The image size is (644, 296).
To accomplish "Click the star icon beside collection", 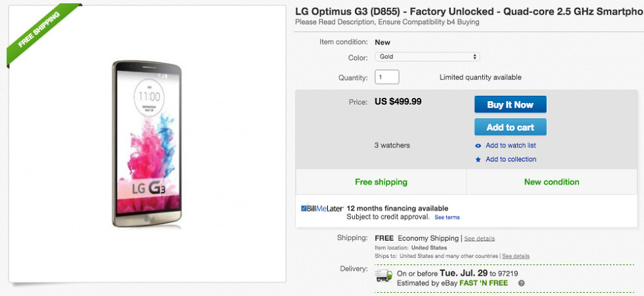I will coord(478,159).
